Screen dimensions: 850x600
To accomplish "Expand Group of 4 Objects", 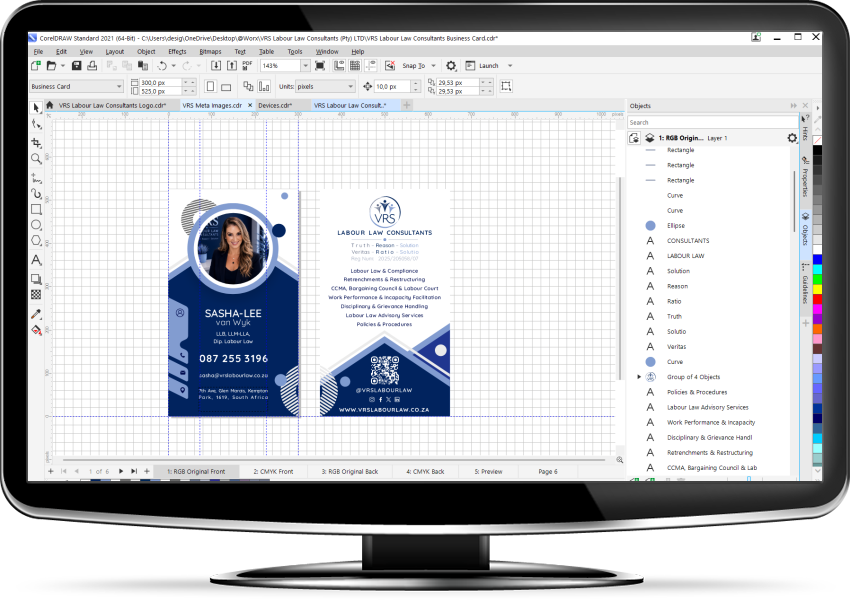I will click(639, 377).
